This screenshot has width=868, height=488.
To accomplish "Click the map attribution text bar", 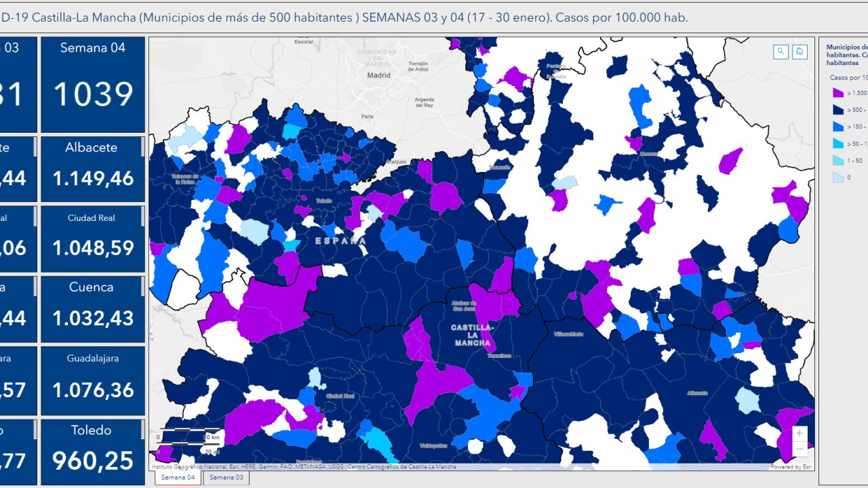I will (x=303, y=466).
